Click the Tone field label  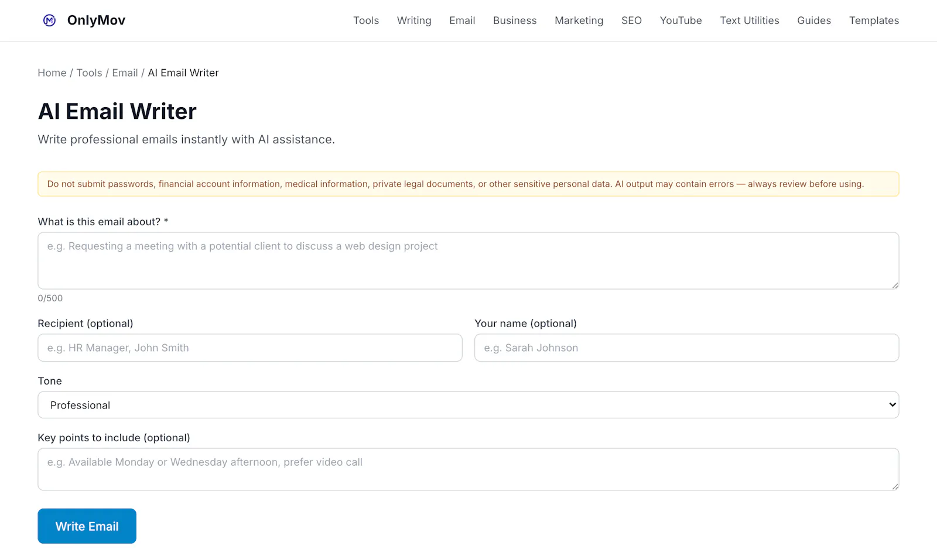[x=50, y=381]
